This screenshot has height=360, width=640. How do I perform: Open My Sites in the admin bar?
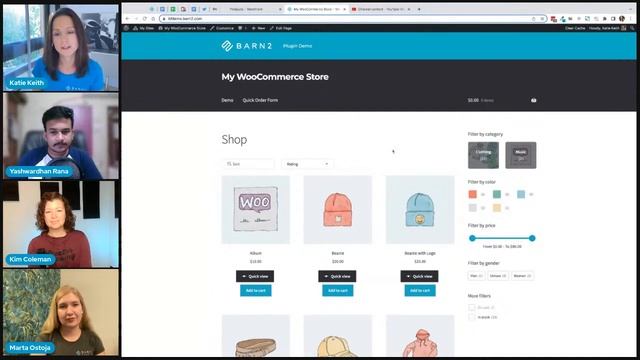coord(144,28)
